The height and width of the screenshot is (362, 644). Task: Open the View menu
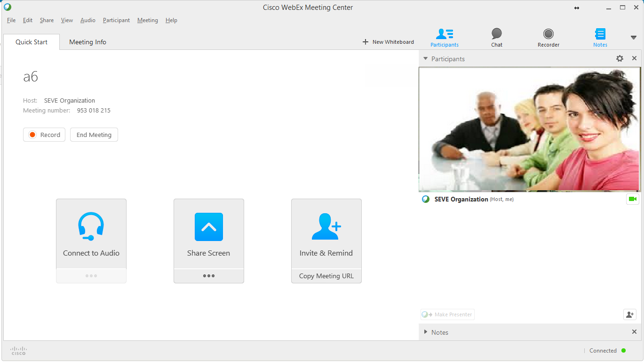click(x=67, y=20)
